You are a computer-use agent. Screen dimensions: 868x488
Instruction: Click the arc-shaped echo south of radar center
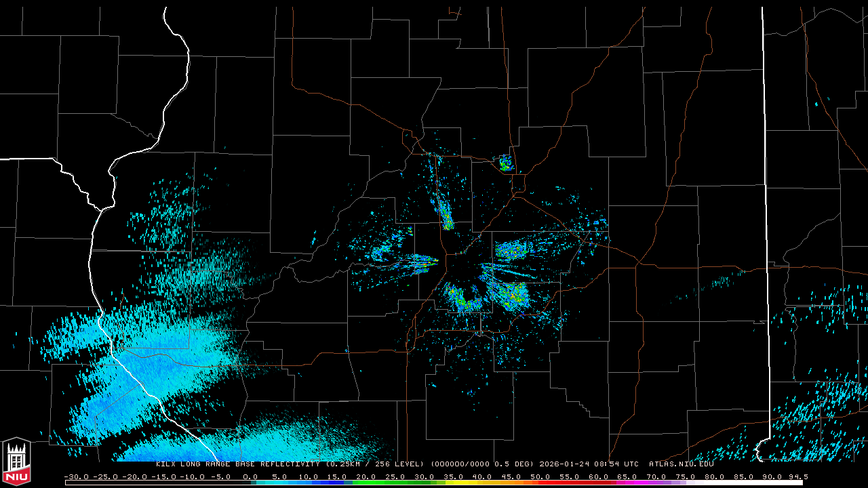pos(463,299)
